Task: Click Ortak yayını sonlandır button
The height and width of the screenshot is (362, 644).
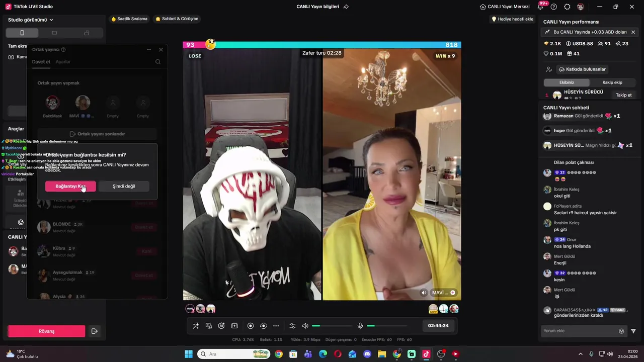Action: pyautogui.click(x=97, y=134)
